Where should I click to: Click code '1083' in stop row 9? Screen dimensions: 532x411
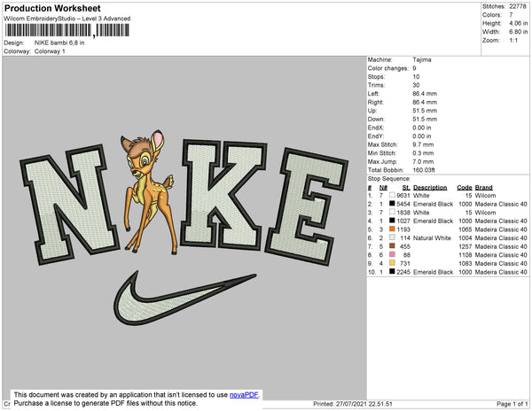tap(465, 263)
